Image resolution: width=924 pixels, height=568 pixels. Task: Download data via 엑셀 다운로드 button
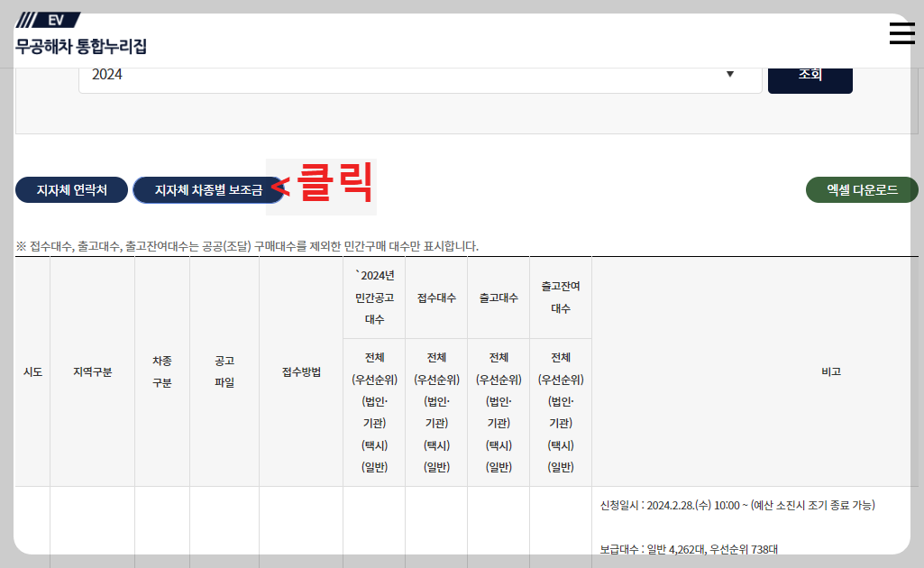pos(861,189)
